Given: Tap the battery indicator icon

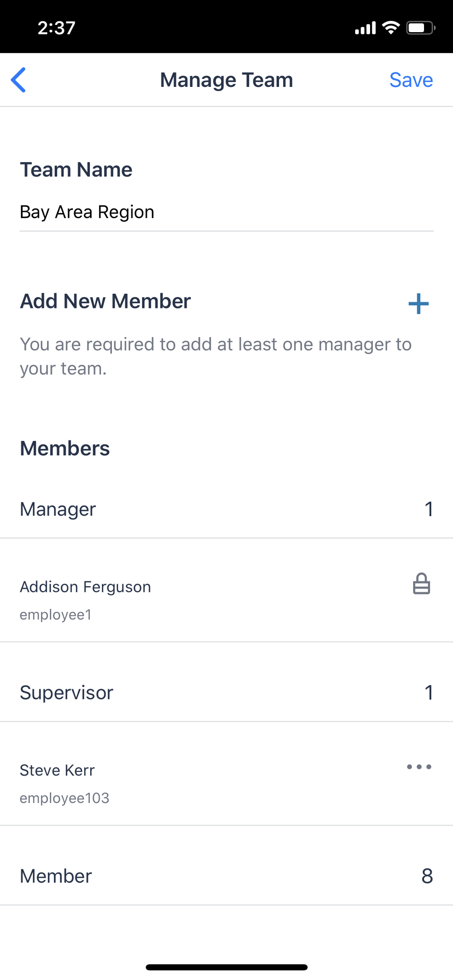Looking at the screenshot, I should click(x=421, y=28).
